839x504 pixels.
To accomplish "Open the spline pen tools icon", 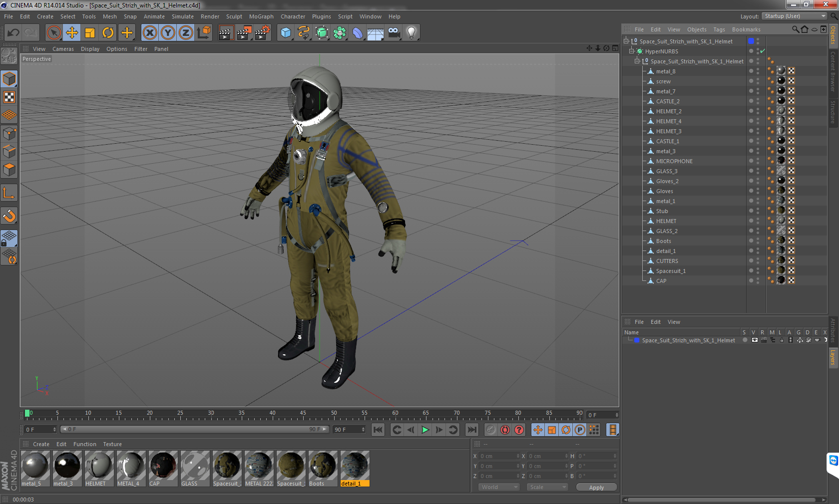I will 304,33.
